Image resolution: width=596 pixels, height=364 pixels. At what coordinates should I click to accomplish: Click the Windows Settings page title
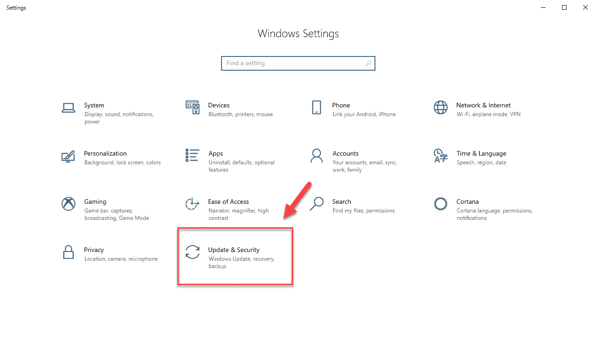298,34
